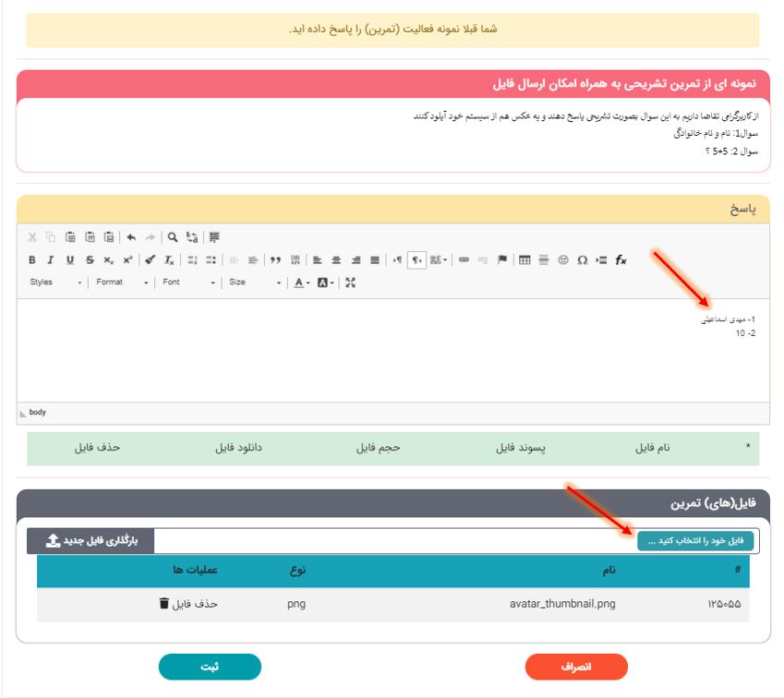Align text to the left

(317, 260)
